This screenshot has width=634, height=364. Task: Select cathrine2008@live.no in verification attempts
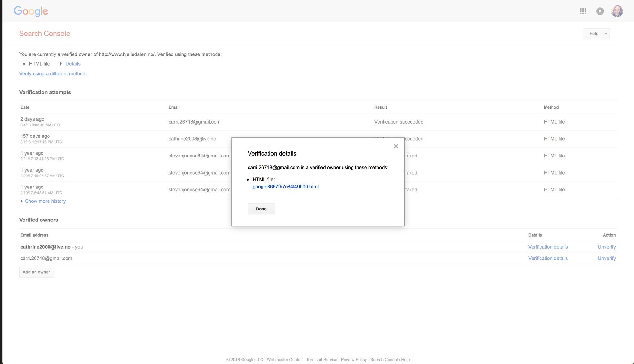(x=192, y=139)
